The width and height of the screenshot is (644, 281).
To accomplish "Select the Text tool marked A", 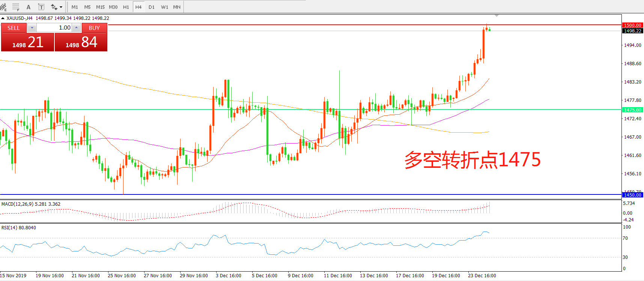I will point(29,7).
